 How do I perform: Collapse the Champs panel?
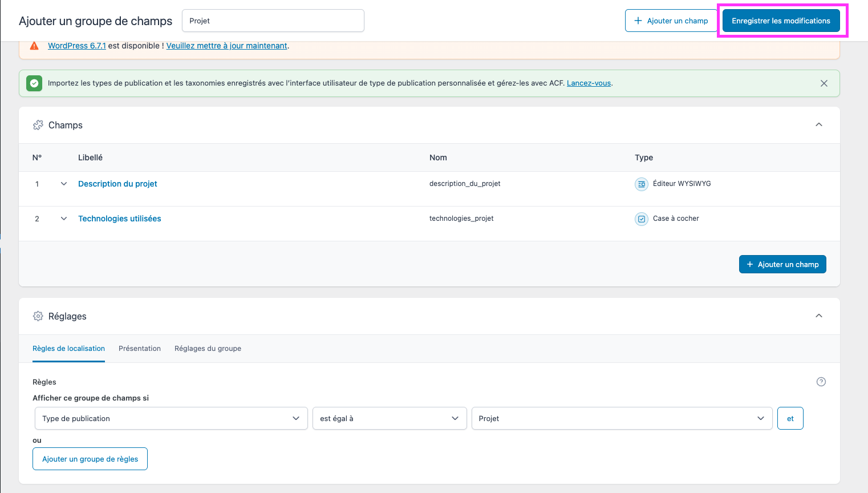click(x=818, y=125)
